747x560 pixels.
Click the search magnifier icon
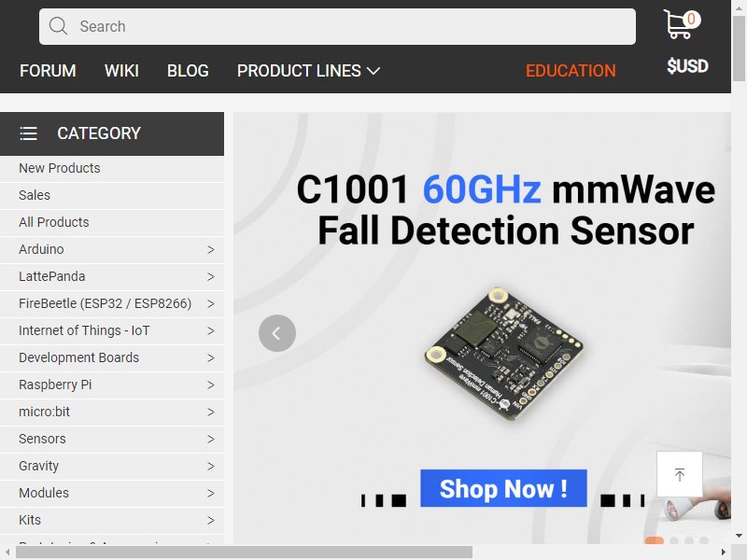(58, 26)
